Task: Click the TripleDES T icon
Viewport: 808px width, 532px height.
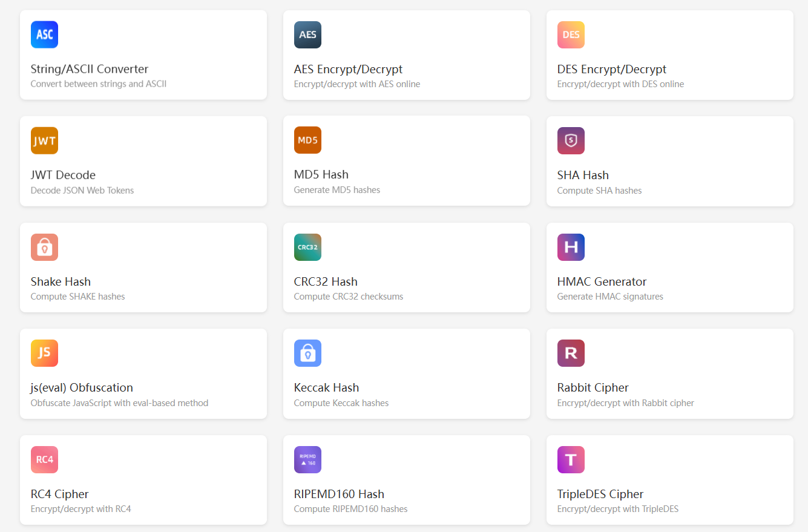Action: coord(571,459)
